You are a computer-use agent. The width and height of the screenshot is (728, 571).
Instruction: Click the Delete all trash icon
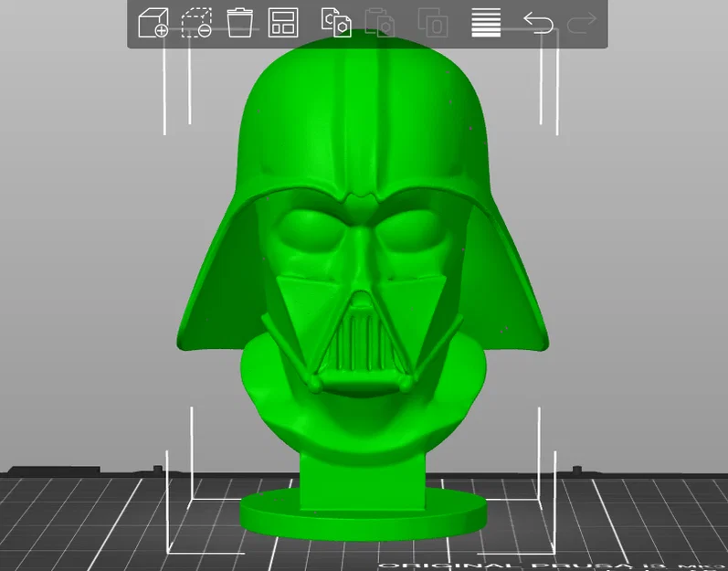coord(239,22)
